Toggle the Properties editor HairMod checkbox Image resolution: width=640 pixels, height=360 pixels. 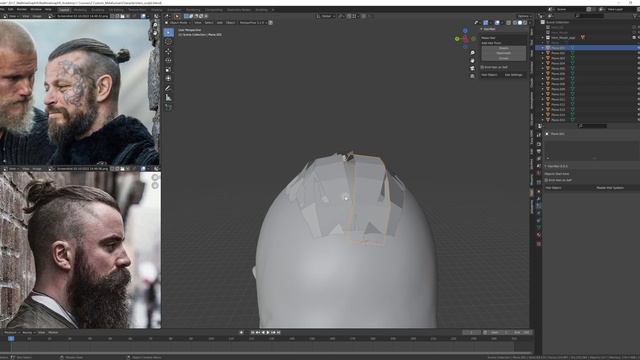tap(546, 180)
